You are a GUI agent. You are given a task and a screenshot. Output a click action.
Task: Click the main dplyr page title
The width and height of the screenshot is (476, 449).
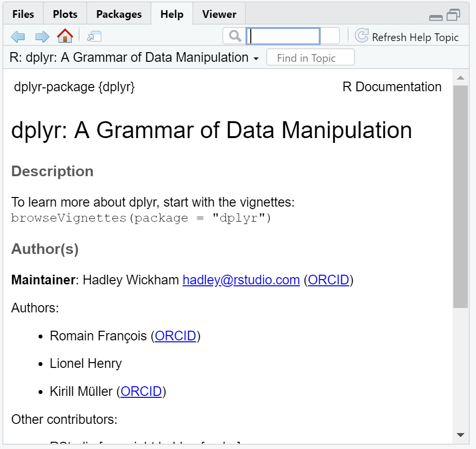[212, 130]
